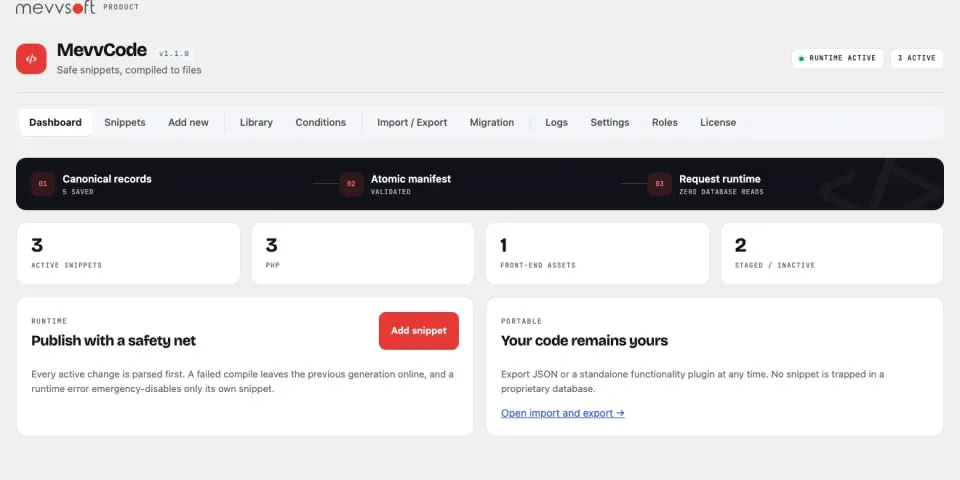View the Logs tab
The image size is (960, 480).
[x=557, y=122]
